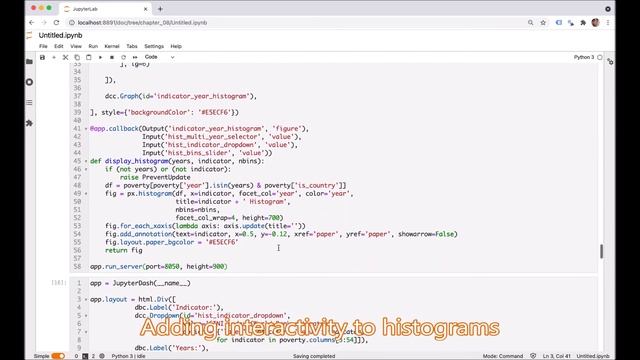The width and height of the screenshot is (640, 360).
Task: Bookmark page with the star icon
Action: tap(543, 23)
